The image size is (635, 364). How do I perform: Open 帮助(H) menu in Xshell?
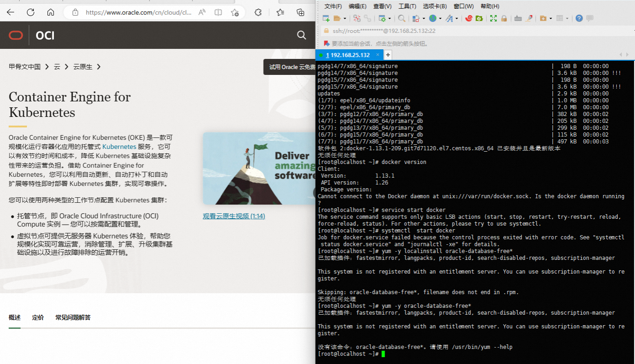click(x=490, y=6)
